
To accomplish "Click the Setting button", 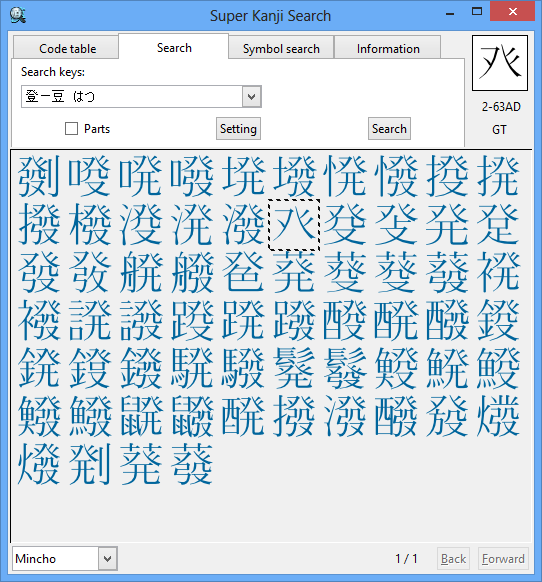I will (x=238, y=129).
